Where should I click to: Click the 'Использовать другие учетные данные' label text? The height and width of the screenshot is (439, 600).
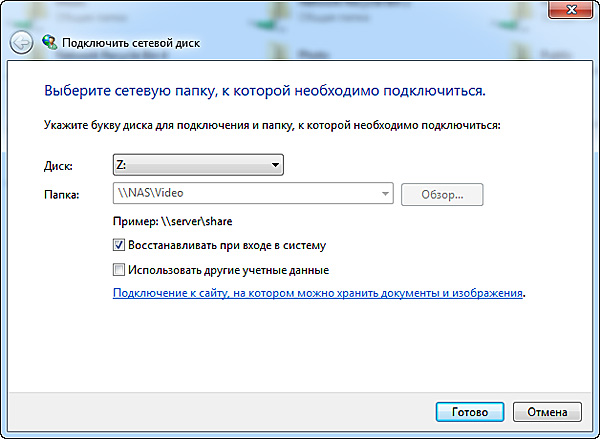click(228, 270)
